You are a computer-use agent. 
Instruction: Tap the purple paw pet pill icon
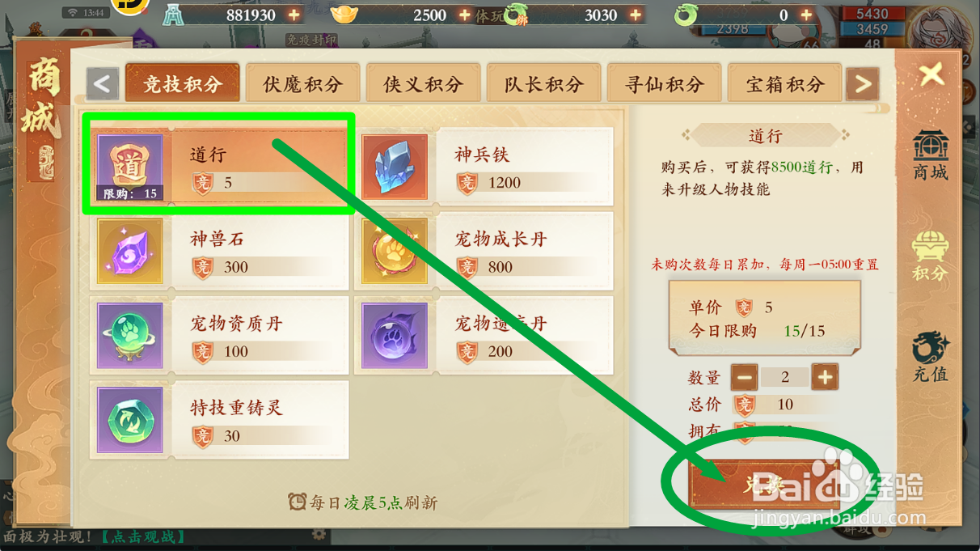395,336
